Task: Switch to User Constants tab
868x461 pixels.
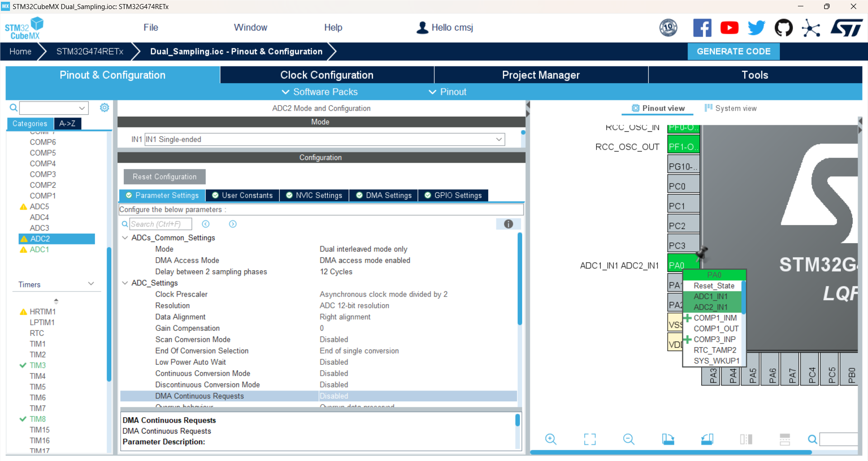Action: pyautogui.click(x=242, y=195)
